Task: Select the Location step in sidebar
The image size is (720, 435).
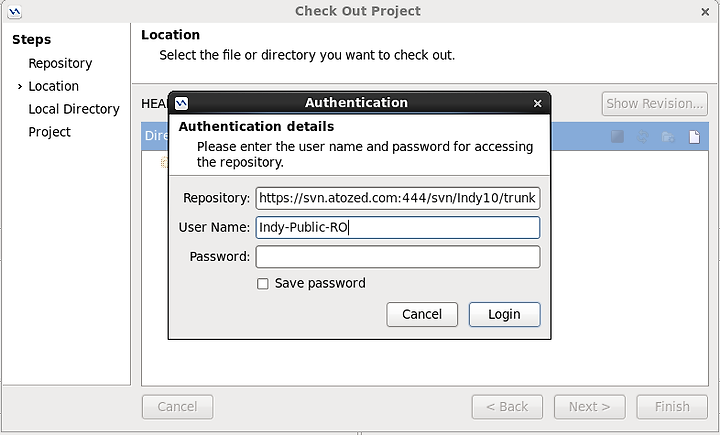Action: (x=53, y=86)
